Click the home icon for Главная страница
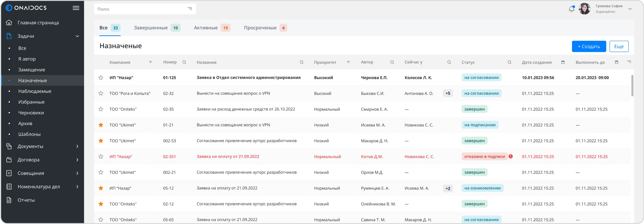644x224 pixels. pyautogui.click(x=9, y=23)
